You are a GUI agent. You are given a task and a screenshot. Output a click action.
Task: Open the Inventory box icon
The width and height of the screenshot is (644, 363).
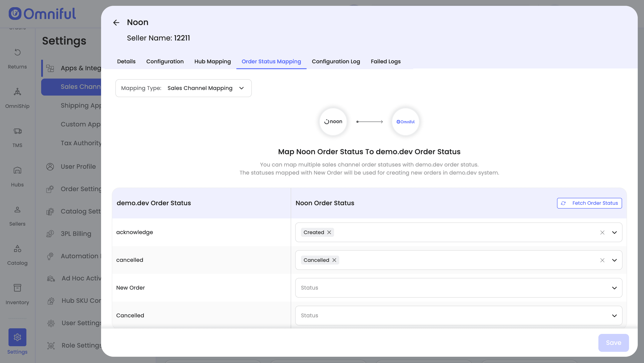click(x=17, y=288)
